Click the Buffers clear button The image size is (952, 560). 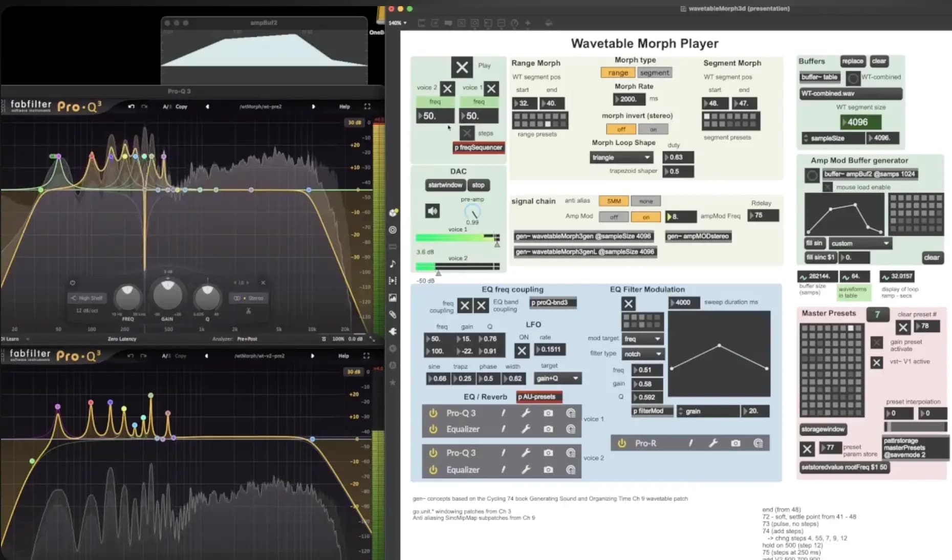pyautogui.click(x=879, y=61)
